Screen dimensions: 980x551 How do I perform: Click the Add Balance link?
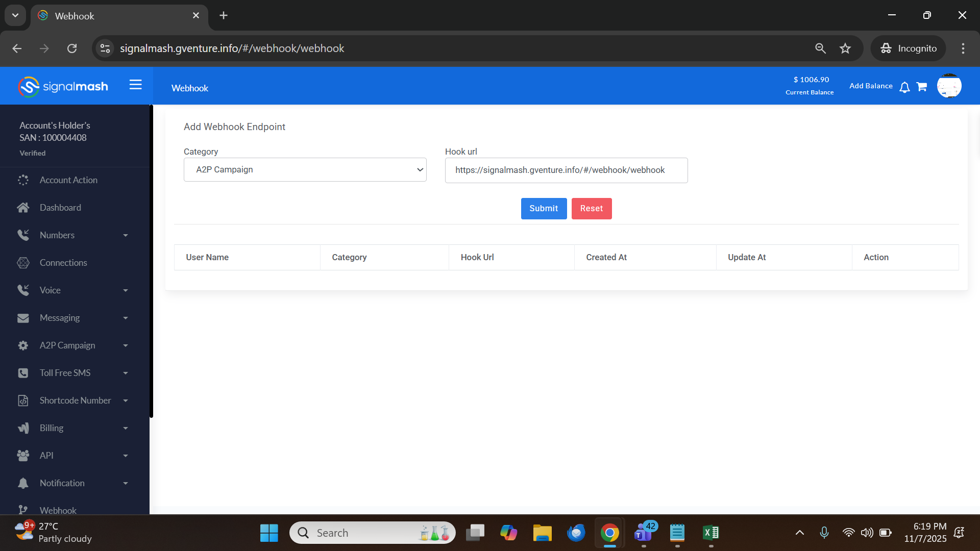click(870, 86)
